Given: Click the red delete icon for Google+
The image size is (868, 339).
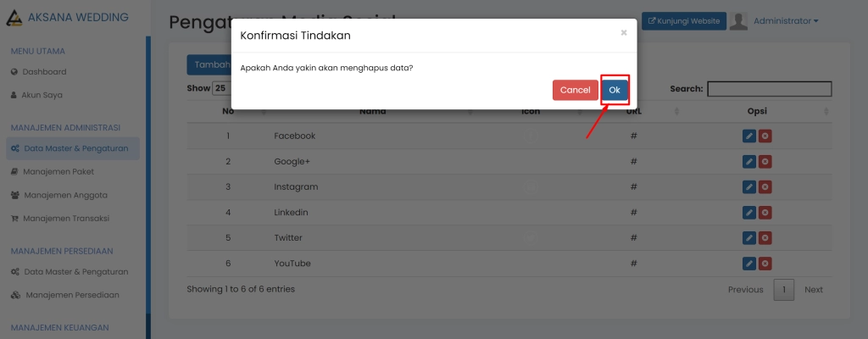Looking at the screenshot, I should point(765,162).
